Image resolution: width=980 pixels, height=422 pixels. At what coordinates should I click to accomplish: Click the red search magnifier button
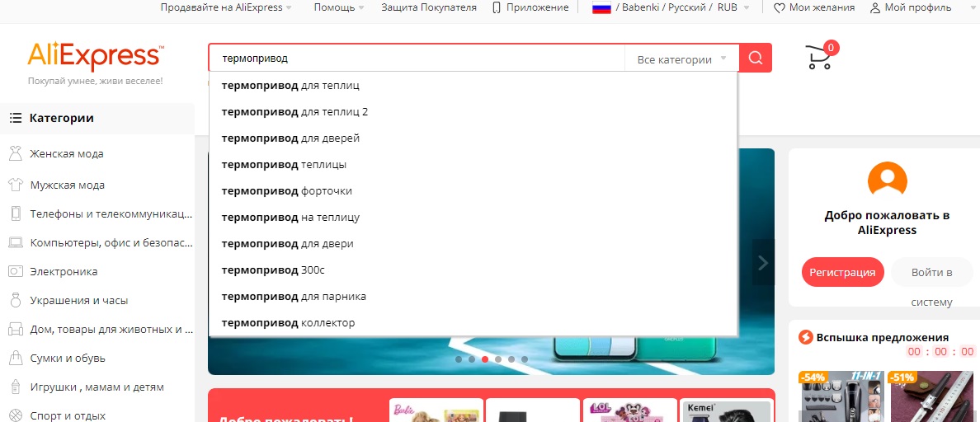tap(755, 59)
